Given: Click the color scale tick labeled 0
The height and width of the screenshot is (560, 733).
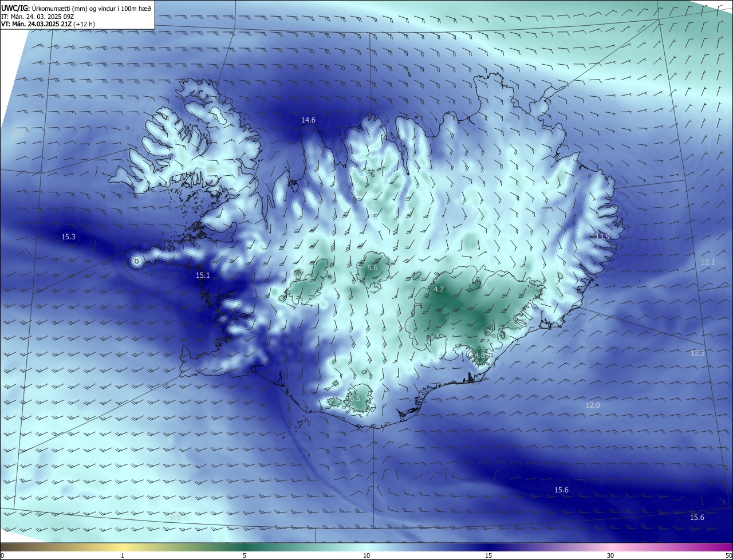Looking at the screenshot, I should [2, 555].
